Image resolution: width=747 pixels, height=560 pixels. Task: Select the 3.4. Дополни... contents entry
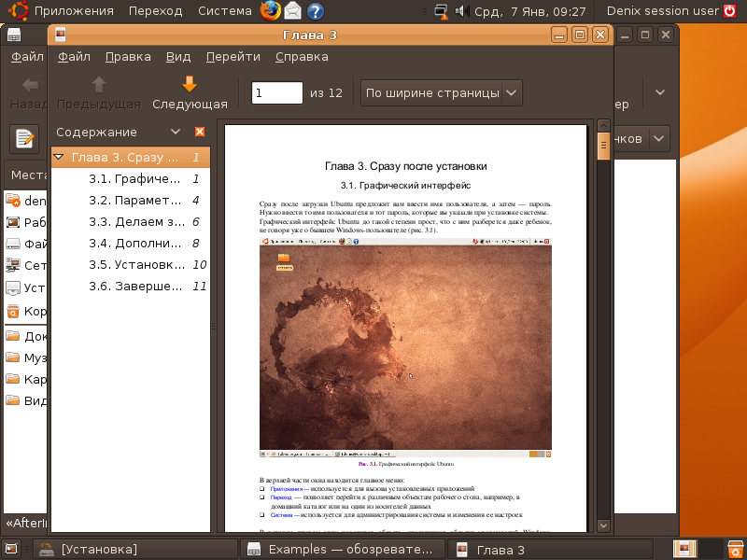[131, 243]
